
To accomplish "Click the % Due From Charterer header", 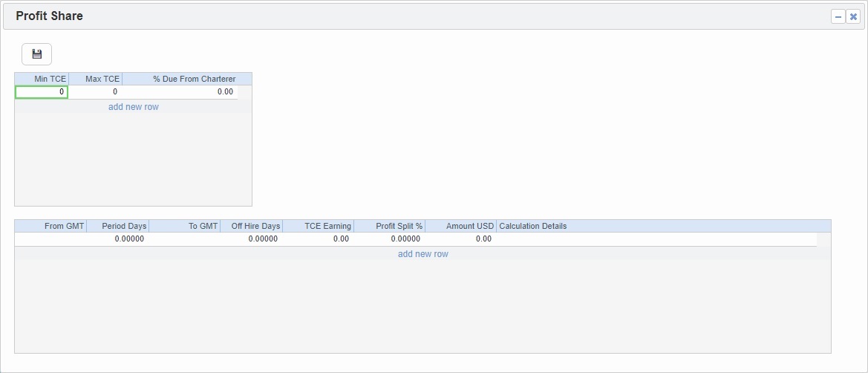I will click(187, 79).
